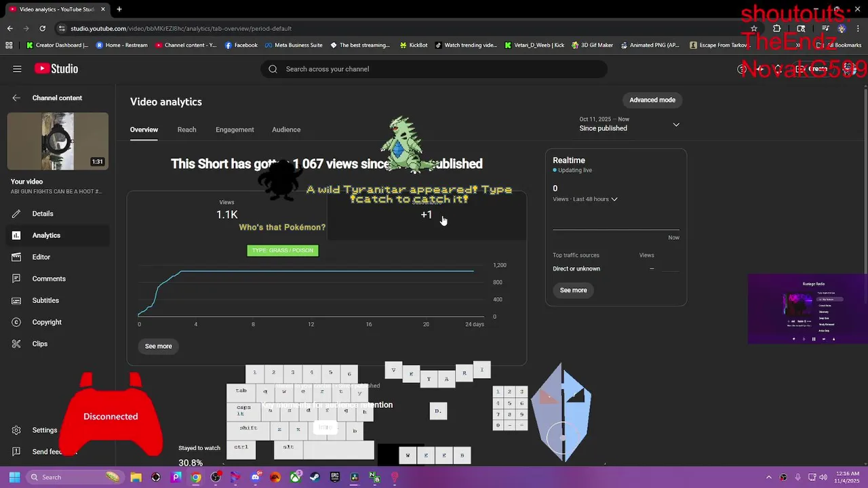Click the YouTube Studio logo

[x=56, y=68]
